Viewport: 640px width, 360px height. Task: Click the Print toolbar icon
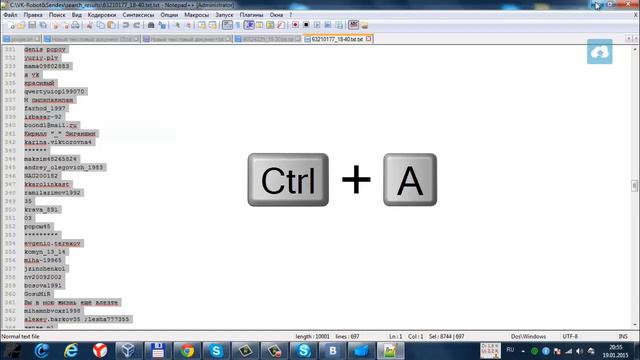point(76,25)
